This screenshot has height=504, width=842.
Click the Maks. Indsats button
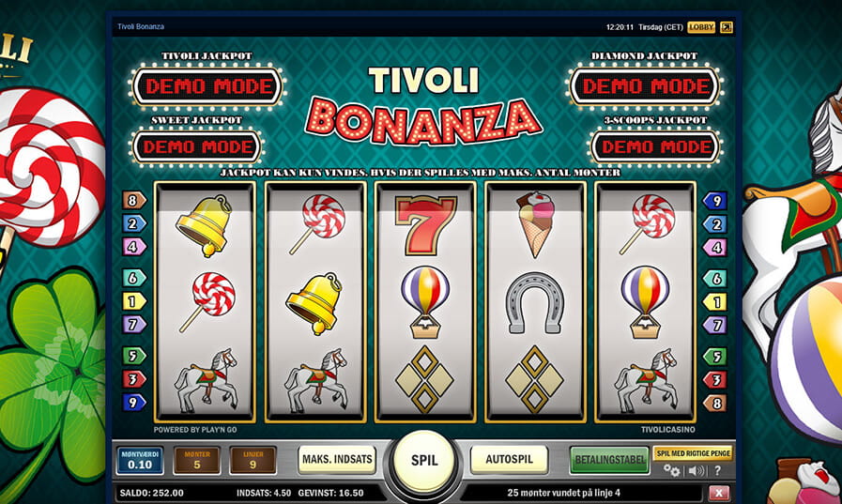point(337,460)
